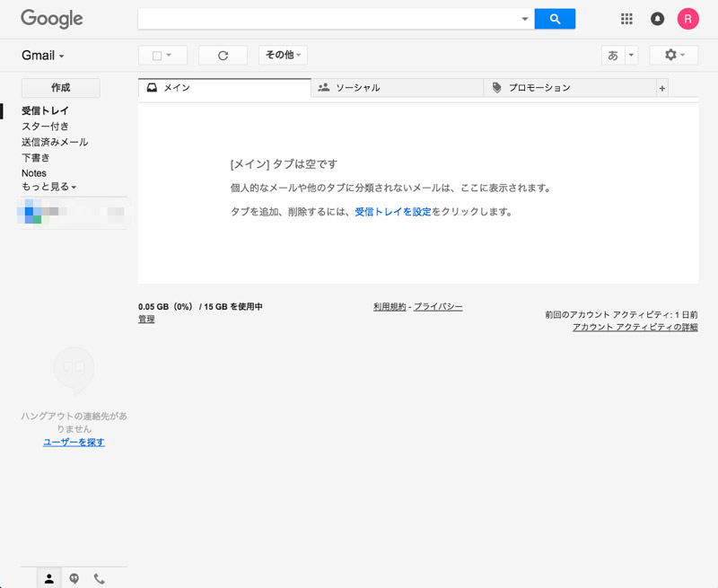Open the notifications bell icon
Viewport: 718px width, 588px height.
[656, 18]
